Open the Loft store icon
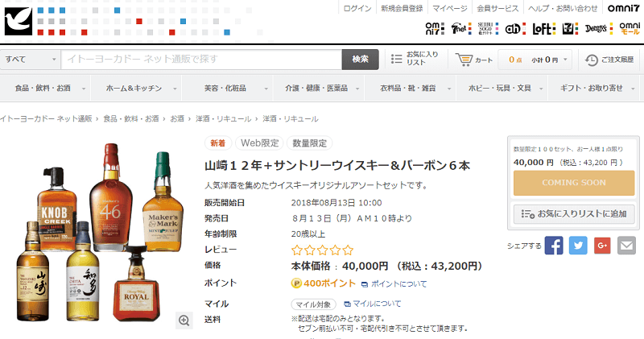 pos(544,28)
